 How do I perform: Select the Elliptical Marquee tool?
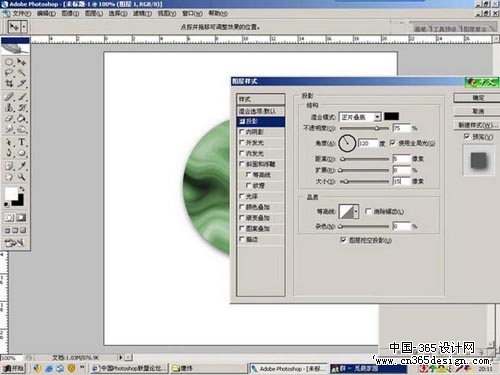point(9,62)
